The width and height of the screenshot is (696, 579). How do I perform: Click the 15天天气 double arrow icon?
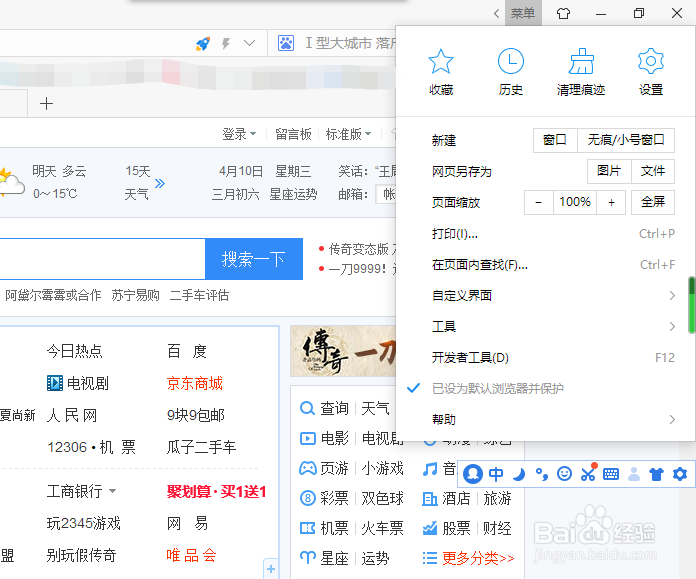[x=160, y=183]
